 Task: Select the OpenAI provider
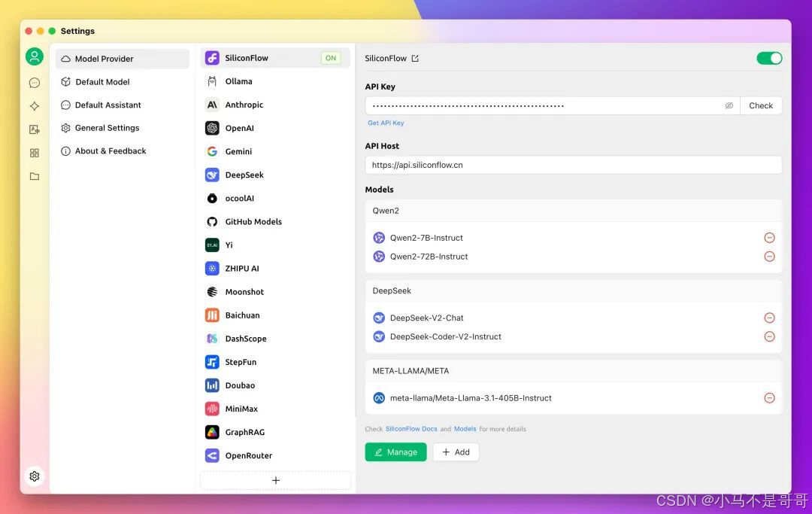[275, 128]
